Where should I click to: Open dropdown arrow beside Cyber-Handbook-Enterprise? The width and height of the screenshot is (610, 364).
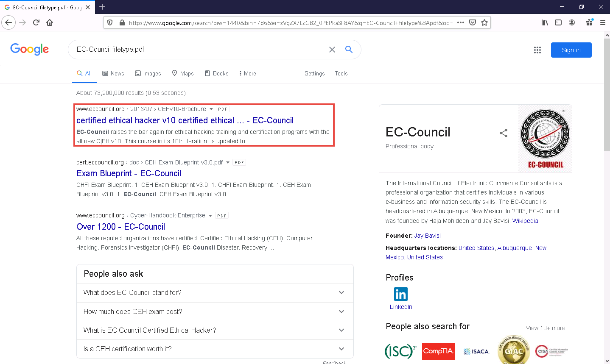pyautogui.click(x=210, y=216)
